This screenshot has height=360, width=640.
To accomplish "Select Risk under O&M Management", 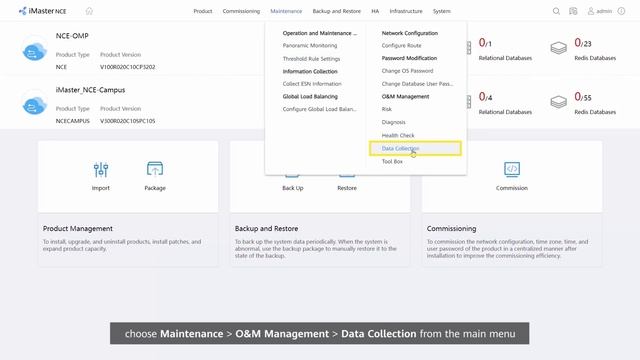I will (387, 109).
